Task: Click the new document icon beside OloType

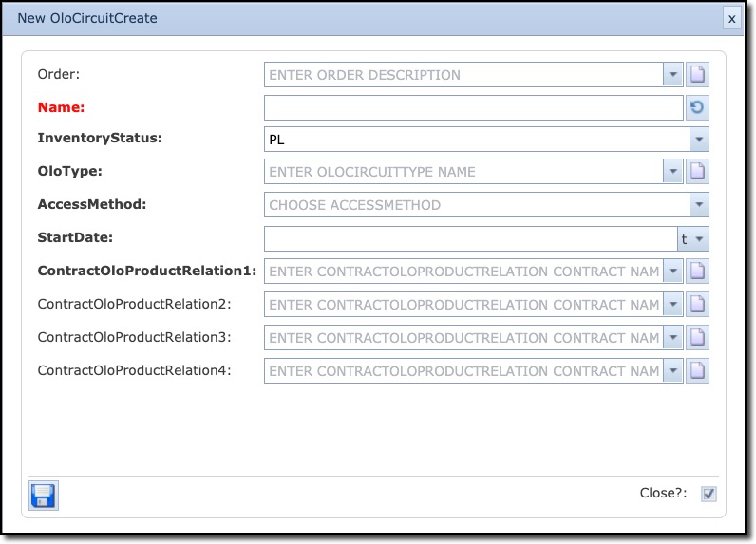Action: 698,172
